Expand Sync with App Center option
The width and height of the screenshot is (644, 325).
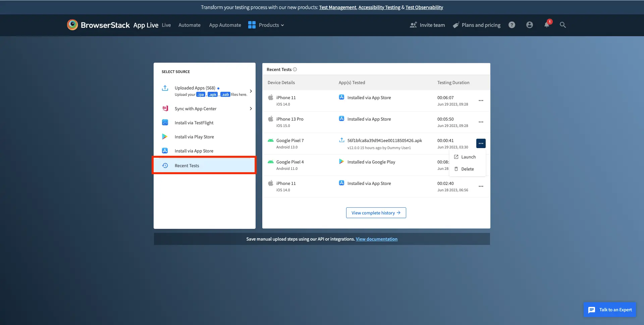point(251,109)
